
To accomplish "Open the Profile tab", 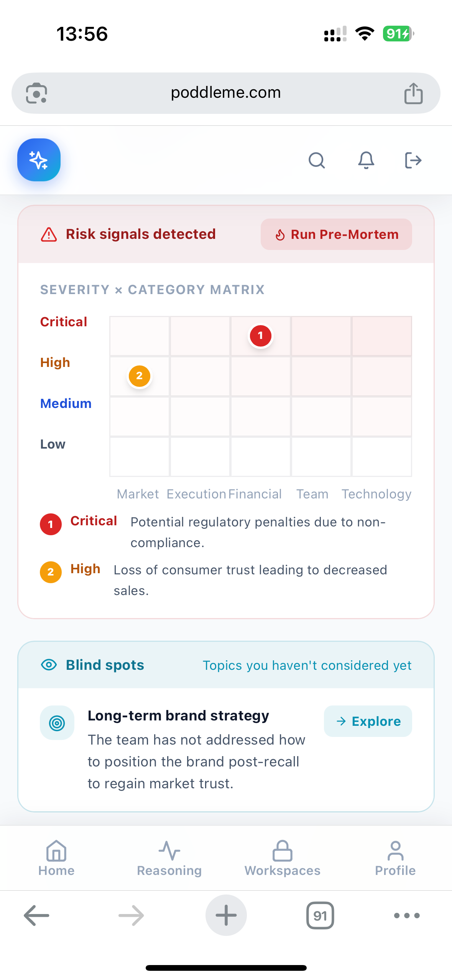I will [x=395, y=858].
